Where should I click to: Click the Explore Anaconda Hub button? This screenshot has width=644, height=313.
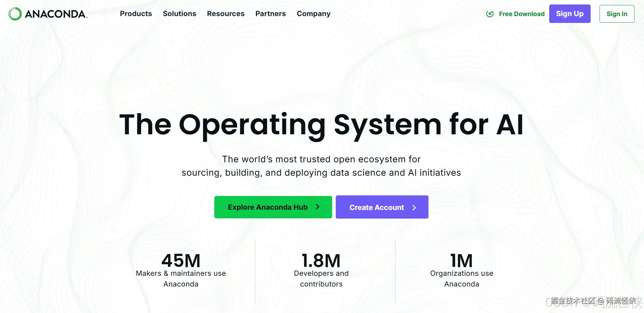[x=273, y=207]
